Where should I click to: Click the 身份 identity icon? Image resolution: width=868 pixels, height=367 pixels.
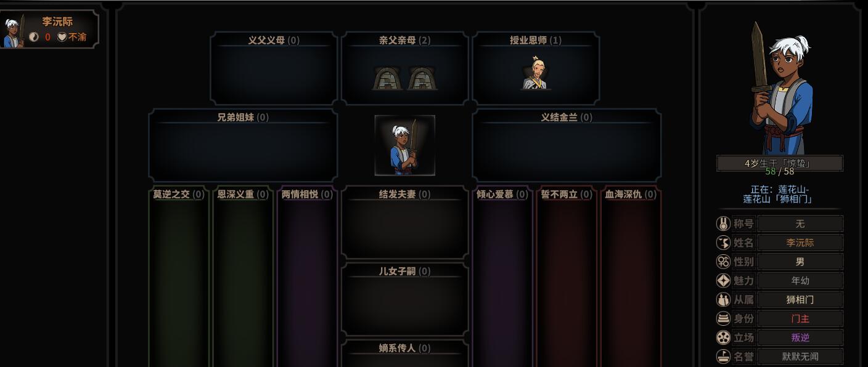pos(723,319)
